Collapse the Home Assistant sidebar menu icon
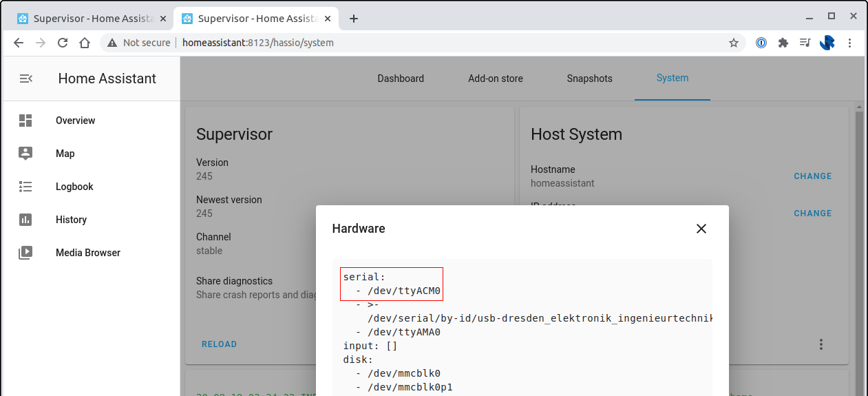Image resolution: width=868 pixels, height=396 pixels. (x=25, y=79)
